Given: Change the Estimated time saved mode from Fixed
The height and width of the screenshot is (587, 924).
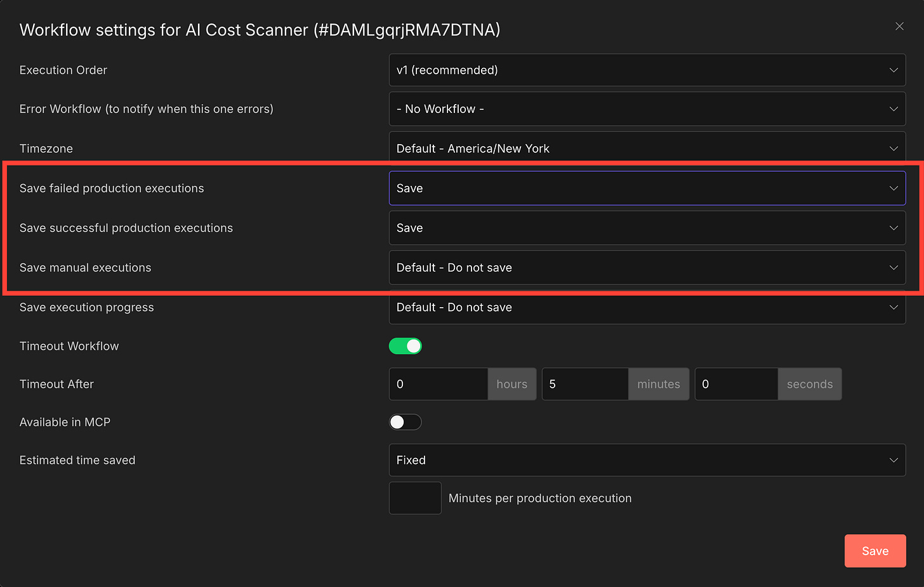Looking at the screenshot, I should click(x=647, y=460).
